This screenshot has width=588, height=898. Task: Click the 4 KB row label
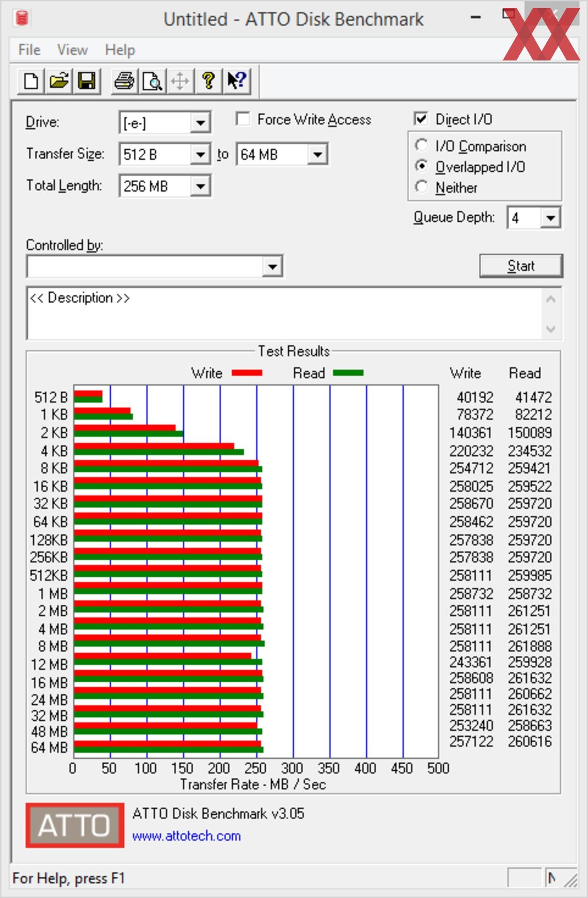(54, 451)
